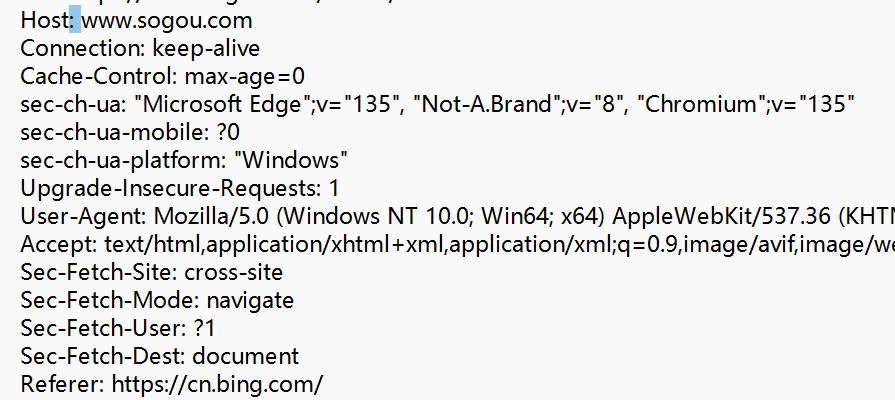This screenshot has height=400, width=895.
Task: Click the Cache-Control: max-age=0 line
Action: point(163,76)
